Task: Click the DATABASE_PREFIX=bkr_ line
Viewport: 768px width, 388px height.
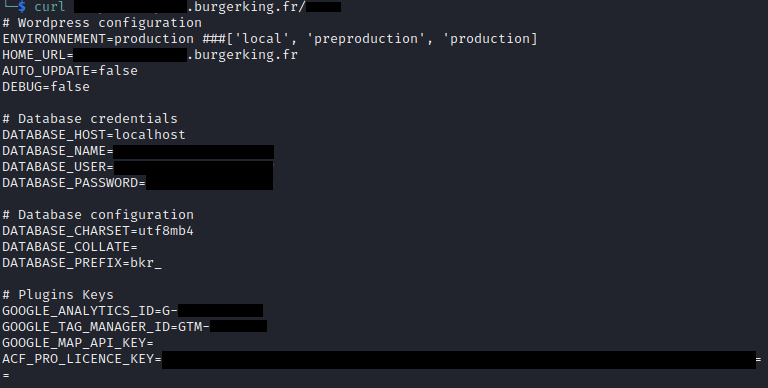Action: pos(82,263)
